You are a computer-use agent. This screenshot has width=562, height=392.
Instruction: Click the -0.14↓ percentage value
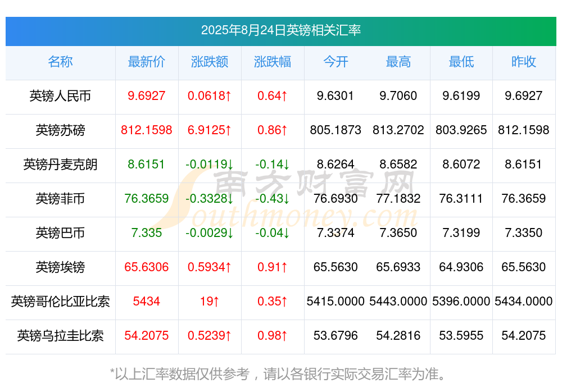(x=273, y=164)
